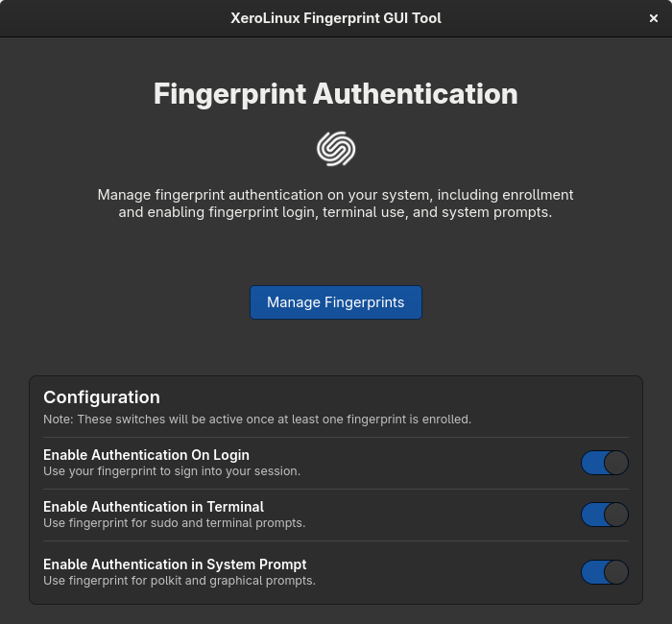This screenshot has height=624, width=672.
Task: Click the 'sign into your session' subtitle
Action: pos(172,471)
